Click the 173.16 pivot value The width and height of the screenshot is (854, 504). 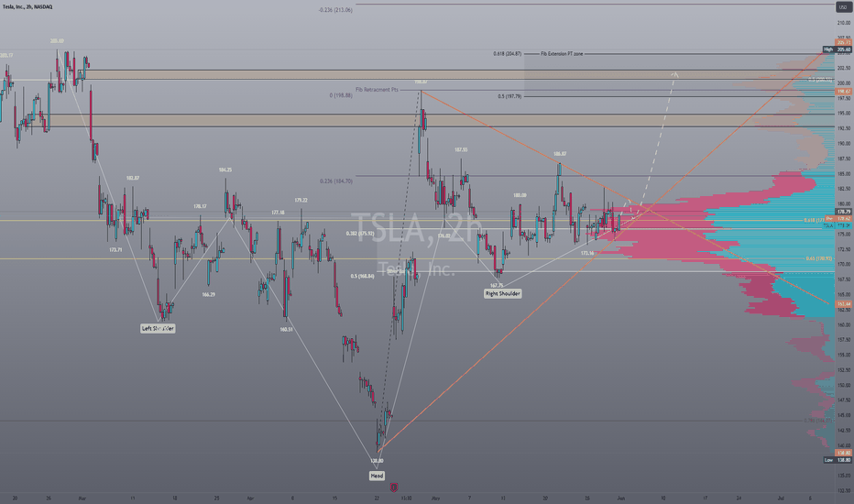coord(587,253)
